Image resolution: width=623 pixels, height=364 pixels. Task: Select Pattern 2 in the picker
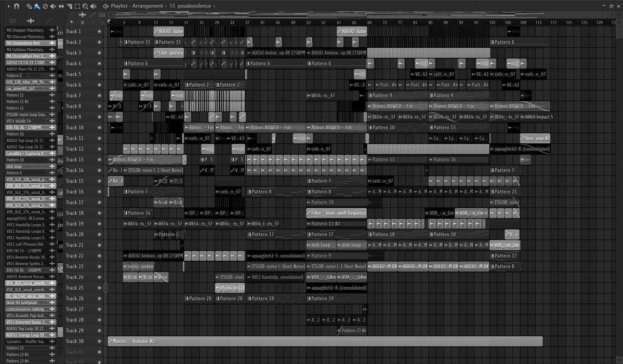(30, 75)
